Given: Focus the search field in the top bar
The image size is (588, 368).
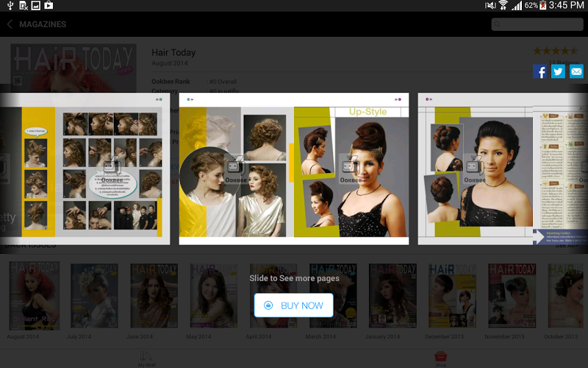Looking at the screenshot, I should [x=537, y=24].
